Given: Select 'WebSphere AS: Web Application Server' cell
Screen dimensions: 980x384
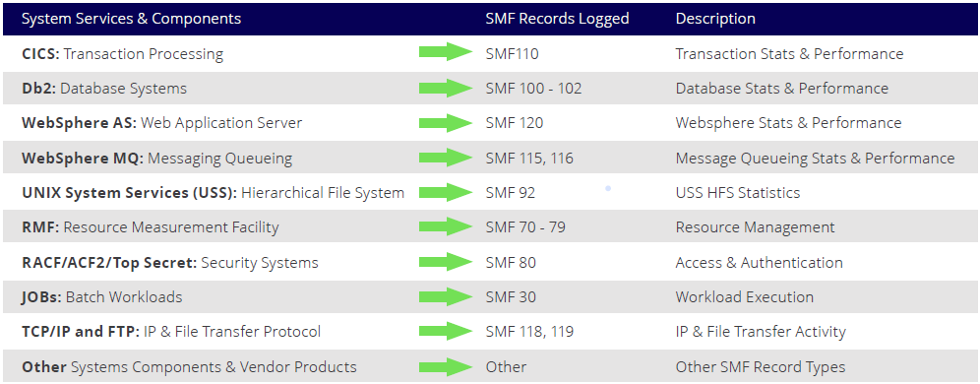Looking at the screenshot, I should point(162,123).
